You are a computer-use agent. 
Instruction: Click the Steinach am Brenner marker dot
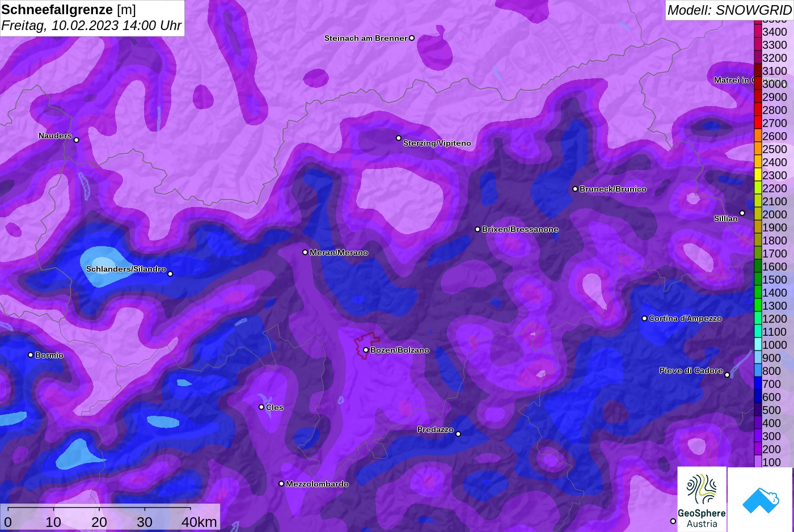tap(412, 38)
